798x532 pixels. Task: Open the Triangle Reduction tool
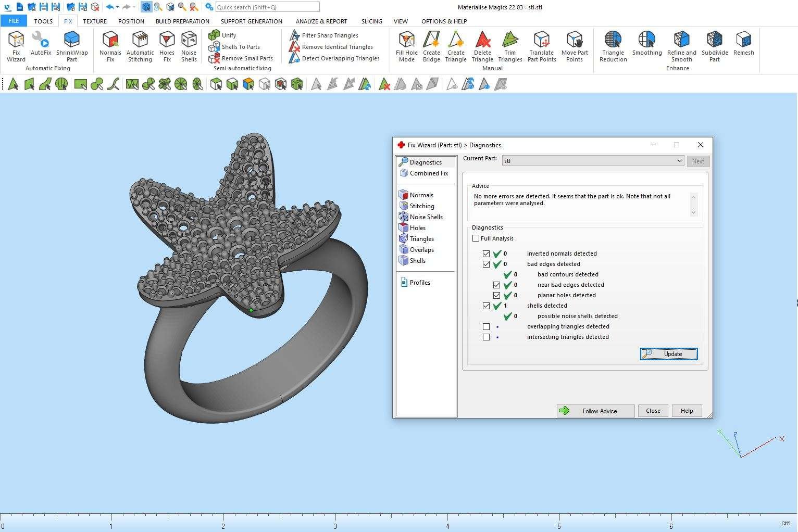coord(613,46)
